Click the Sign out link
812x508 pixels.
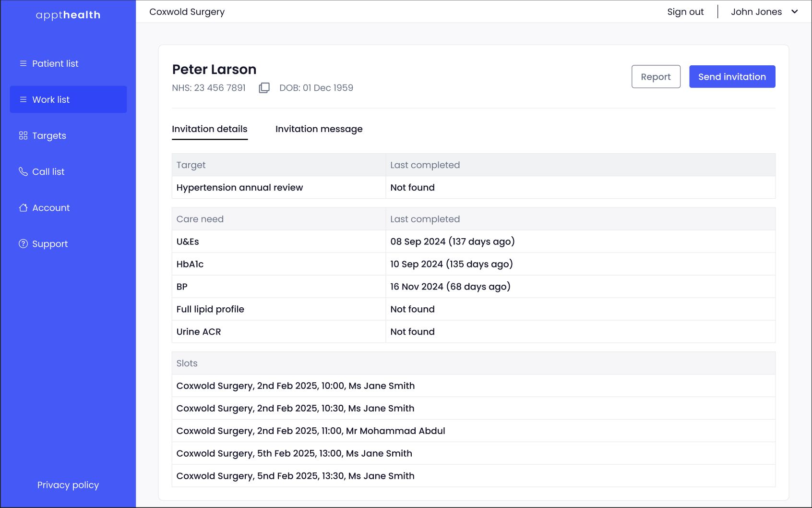pos(685,12)
